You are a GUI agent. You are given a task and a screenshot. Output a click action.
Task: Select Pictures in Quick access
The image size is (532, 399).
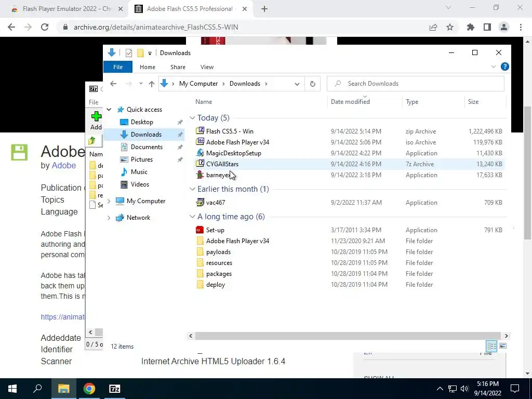pyautogui.click(x=142, y=159)
